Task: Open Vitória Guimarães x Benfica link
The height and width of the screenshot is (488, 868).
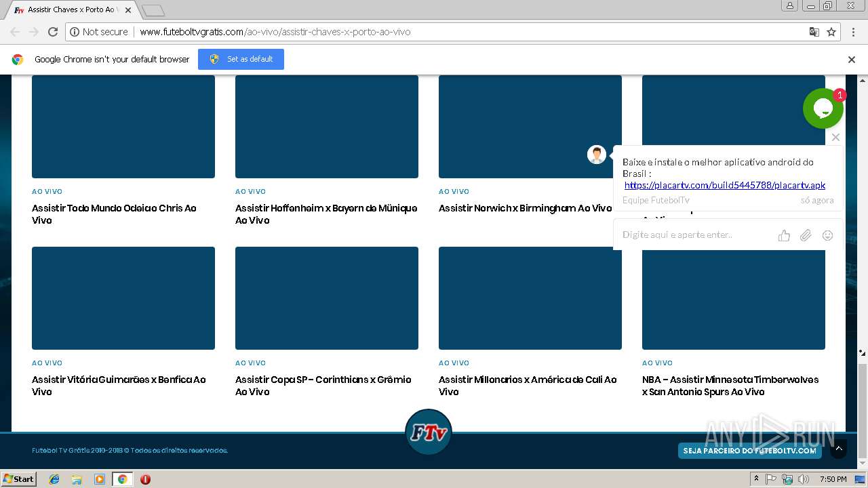Action: point(119,386)
